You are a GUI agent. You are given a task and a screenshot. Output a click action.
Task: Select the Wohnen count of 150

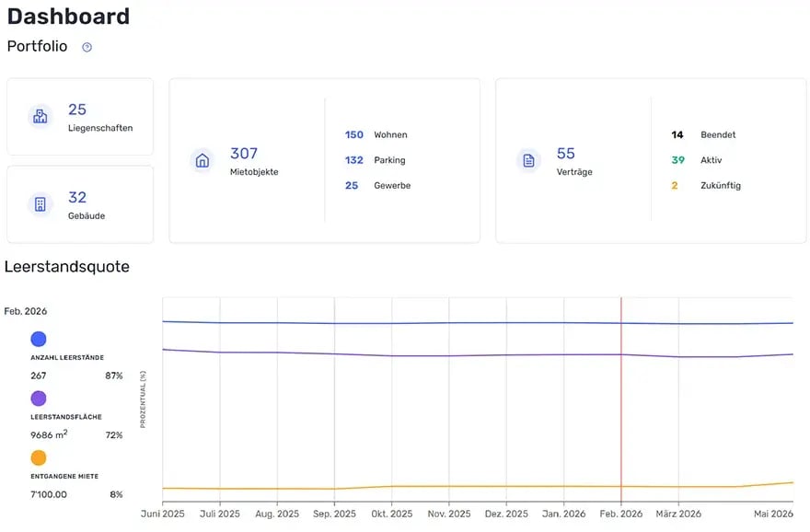[x=353, y=134]
